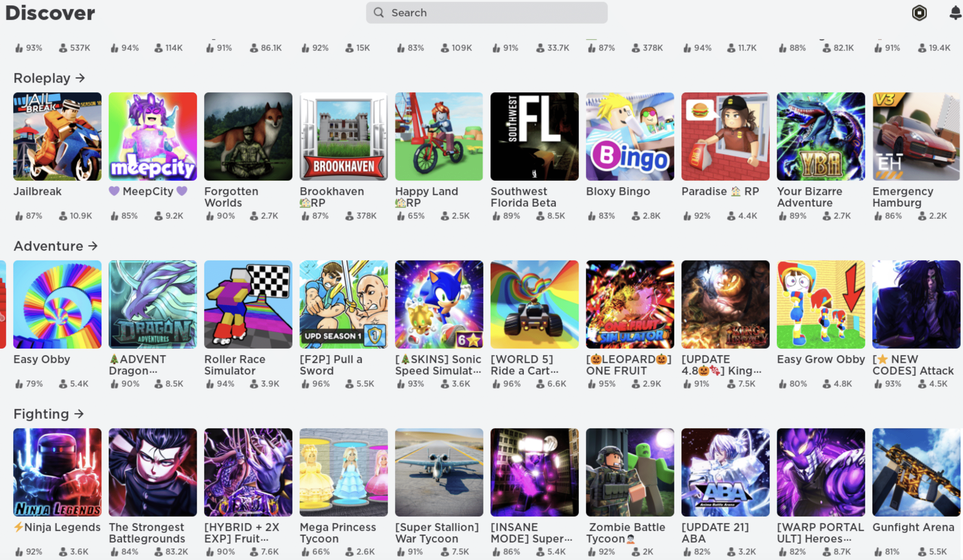This screenshot has width=963, height=560.
Task: Click the Emergency Hamburg title text
Action: click(903, 197)
